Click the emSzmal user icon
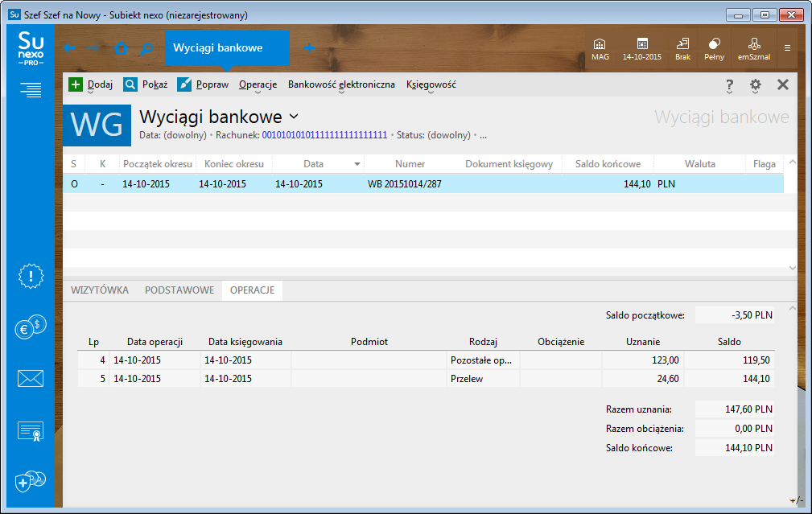 [x=754, y=49]
